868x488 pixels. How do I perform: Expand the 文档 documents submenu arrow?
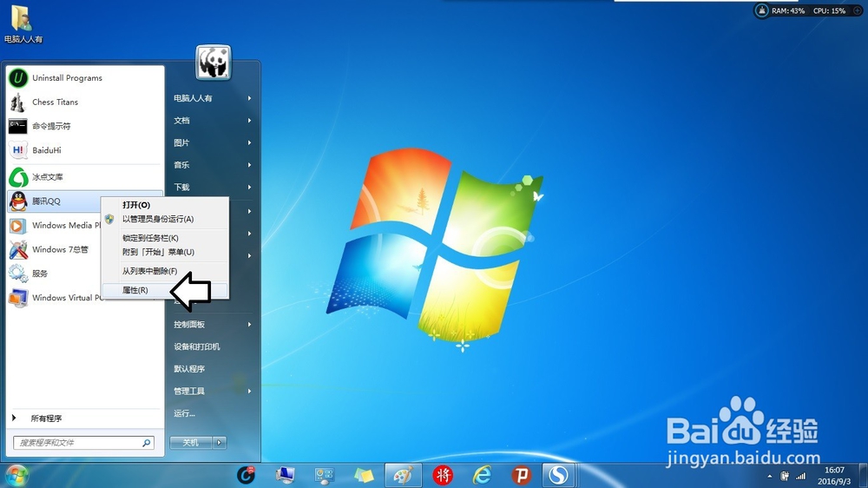coord(250,120)
